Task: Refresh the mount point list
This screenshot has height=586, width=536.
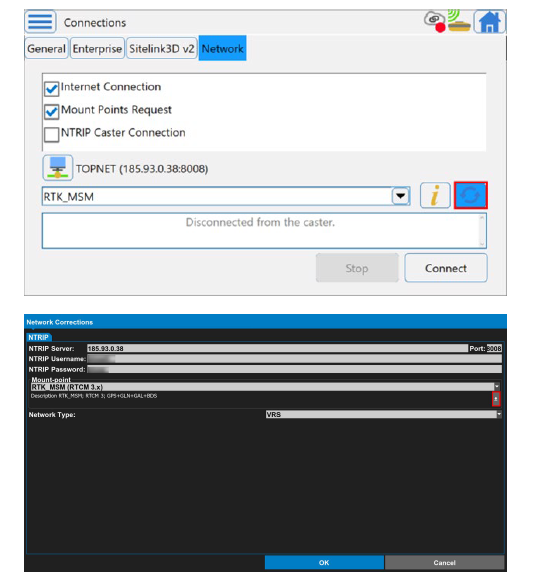Action: pos(471,195)
